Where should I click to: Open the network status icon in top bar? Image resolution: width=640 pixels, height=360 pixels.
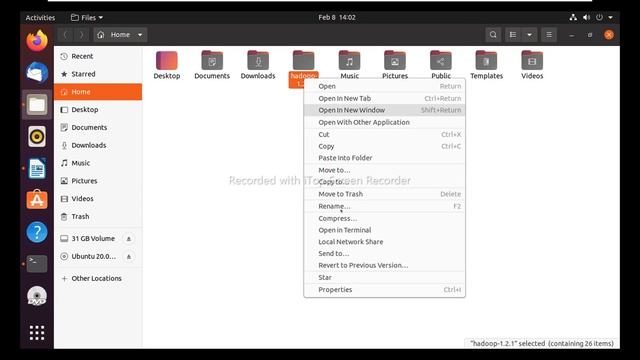click(x=573, y=18)
